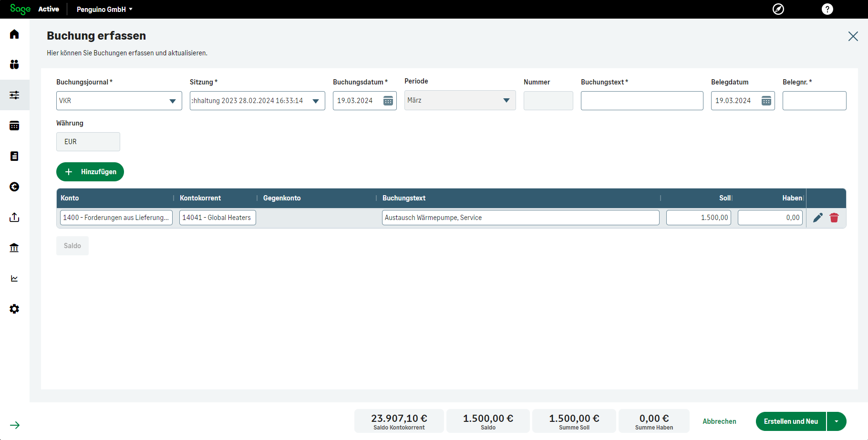Open the reports chart sidebar icon

14,278
